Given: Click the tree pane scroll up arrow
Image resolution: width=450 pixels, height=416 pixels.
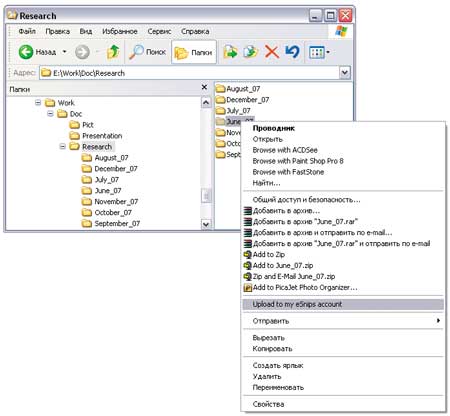Looking at the screenshot, I should pyautogui.click(x=206, y=102).
